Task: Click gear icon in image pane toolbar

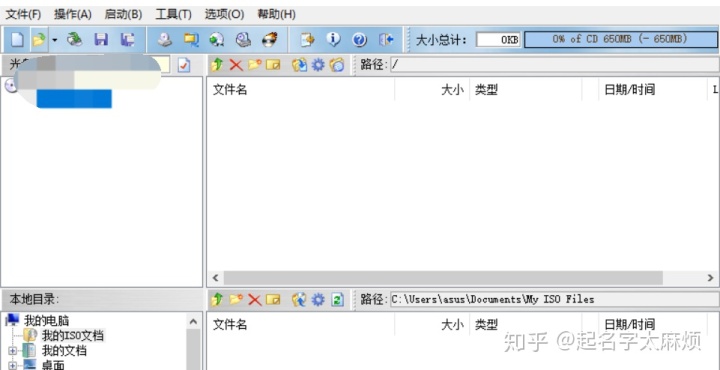Action: point(318,65)
